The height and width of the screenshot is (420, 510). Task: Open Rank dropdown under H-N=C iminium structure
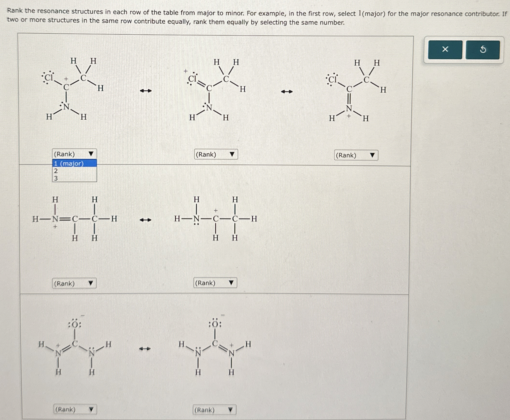[x=74, y=283]
